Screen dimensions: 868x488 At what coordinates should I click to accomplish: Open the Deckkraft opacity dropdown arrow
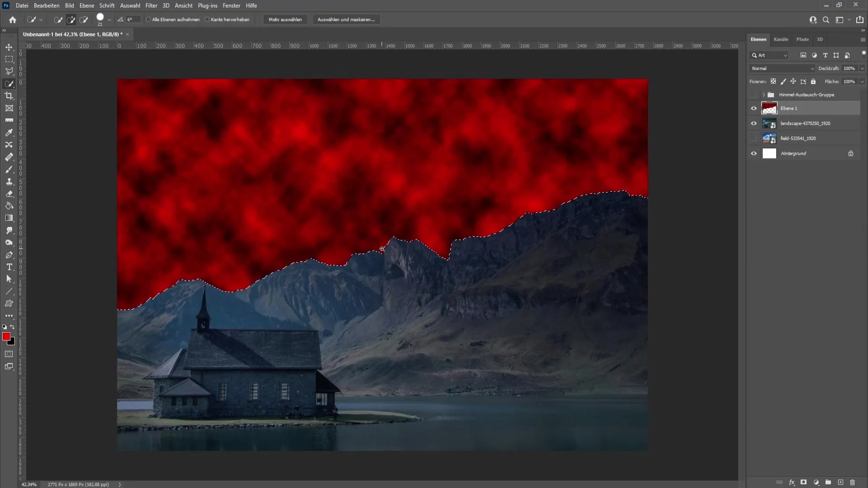pos(862,68)
